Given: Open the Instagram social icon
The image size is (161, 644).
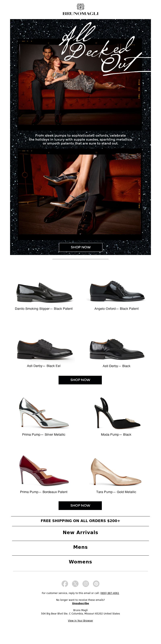Looking at the screenshot, I should 86,584.
